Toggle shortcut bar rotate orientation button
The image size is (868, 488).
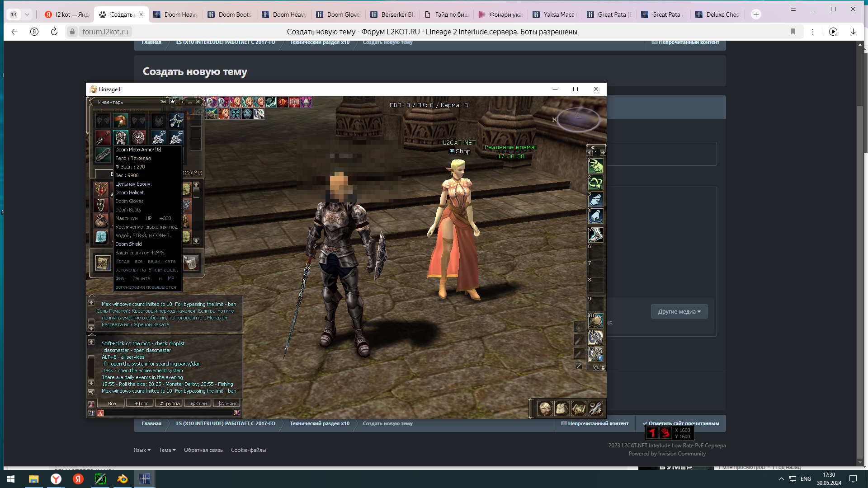(596, 368)
